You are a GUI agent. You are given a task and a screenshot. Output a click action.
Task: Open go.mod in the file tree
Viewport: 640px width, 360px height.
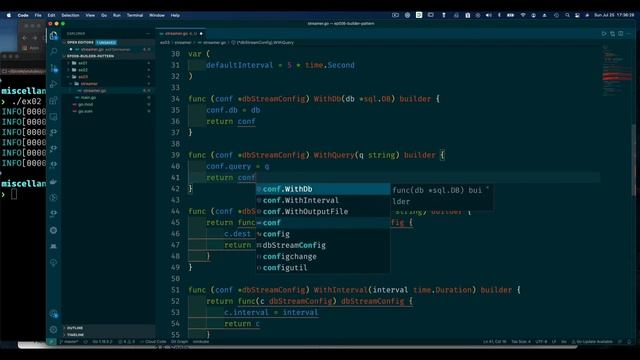tap(85, 104)
